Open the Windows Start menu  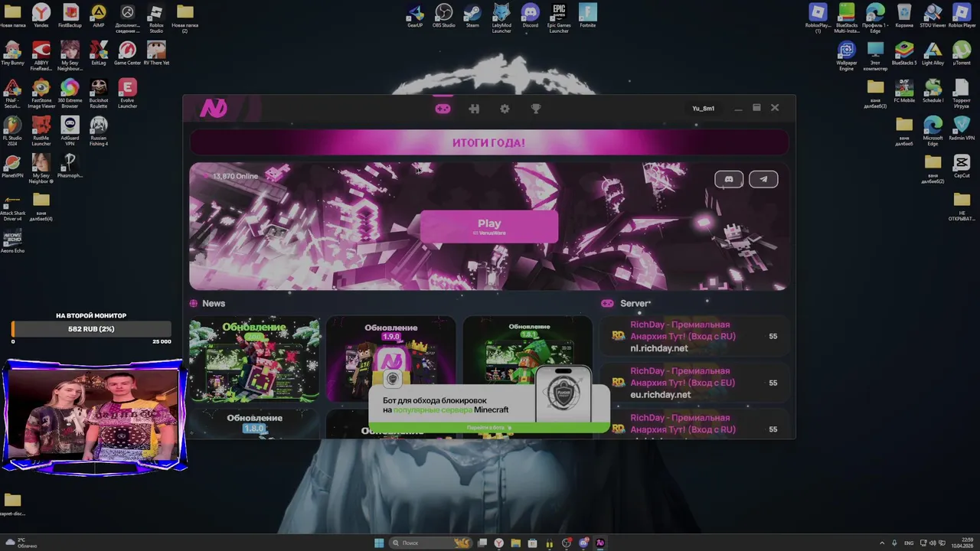tap(379, 543)
